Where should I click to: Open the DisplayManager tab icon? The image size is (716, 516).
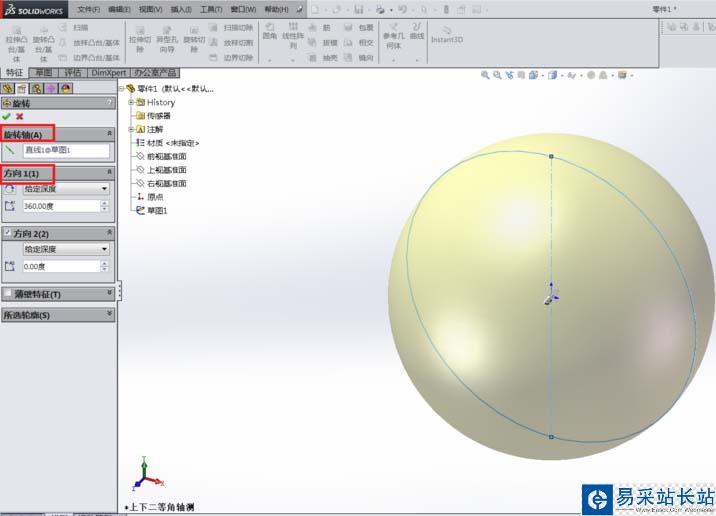[66, 88]
